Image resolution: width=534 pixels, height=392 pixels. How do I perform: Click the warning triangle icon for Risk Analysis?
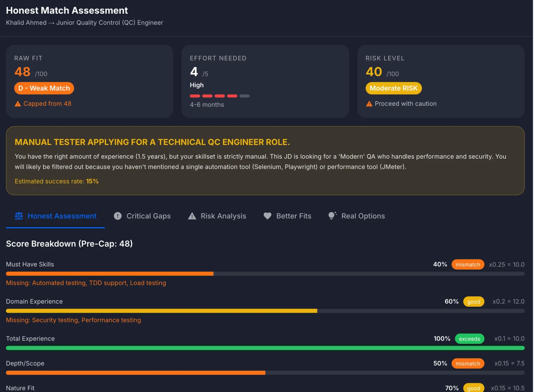192,216
